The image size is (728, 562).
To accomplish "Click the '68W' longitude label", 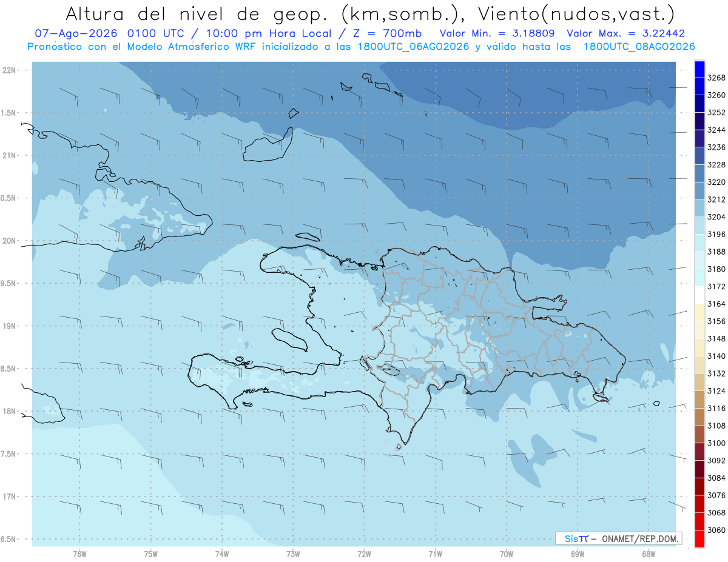I will click(x=649, y=554).
